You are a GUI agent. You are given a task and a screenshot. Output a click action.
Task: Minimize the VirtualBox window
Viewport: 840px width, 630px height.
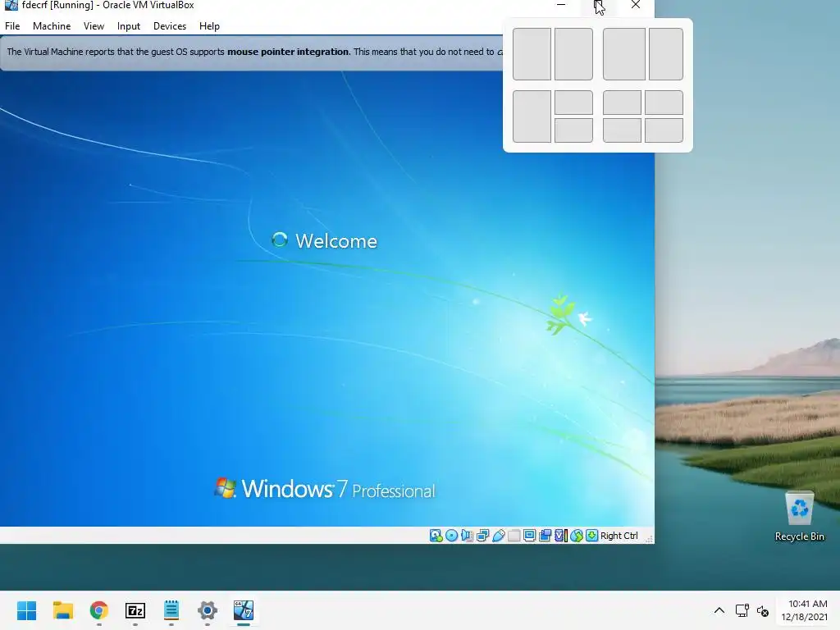coord(561,5)
